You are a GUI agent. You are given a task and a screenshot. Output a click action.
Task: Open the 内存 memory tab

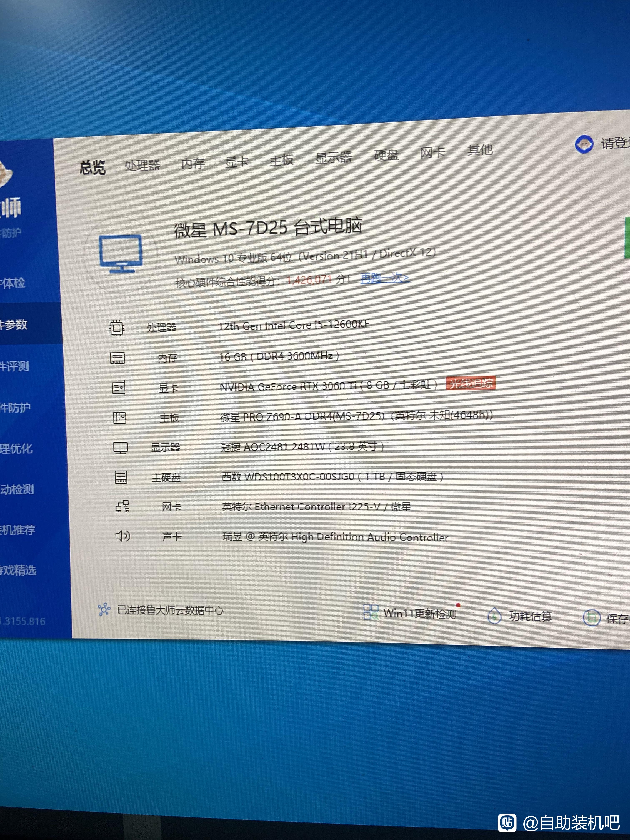(x=193, y=163)
